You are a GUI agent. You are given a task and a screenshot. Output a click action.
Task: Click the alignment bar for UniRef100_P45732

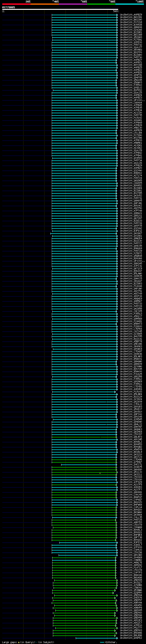click(85, 45)
